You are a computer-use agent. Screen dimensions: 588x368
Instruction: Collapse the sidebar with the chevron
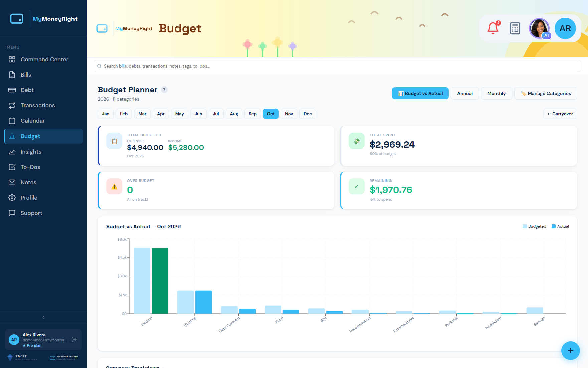point(43,317)
